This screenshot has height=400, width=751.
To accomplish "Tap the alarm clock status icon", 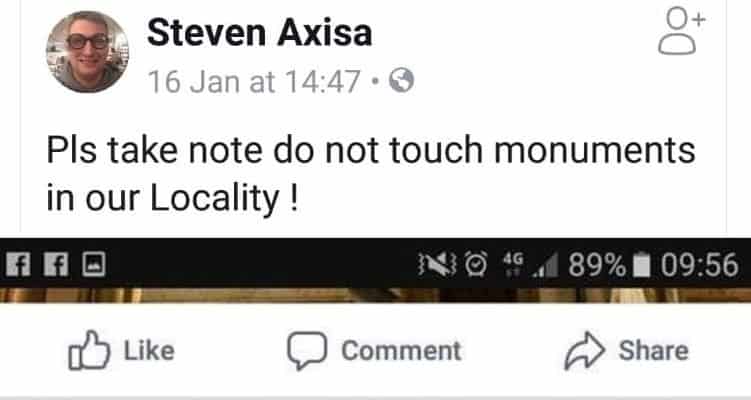I will (x=477, y=264).
